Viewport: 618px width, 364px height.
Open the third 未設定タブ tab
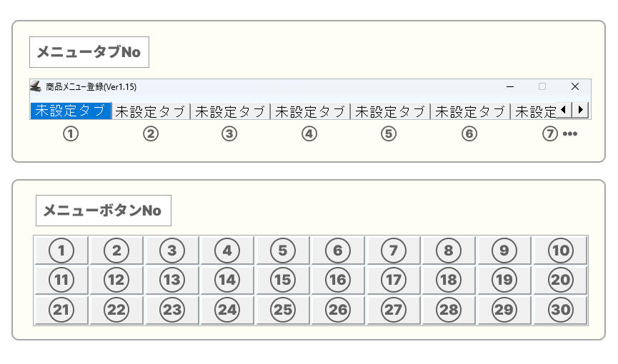230,111
